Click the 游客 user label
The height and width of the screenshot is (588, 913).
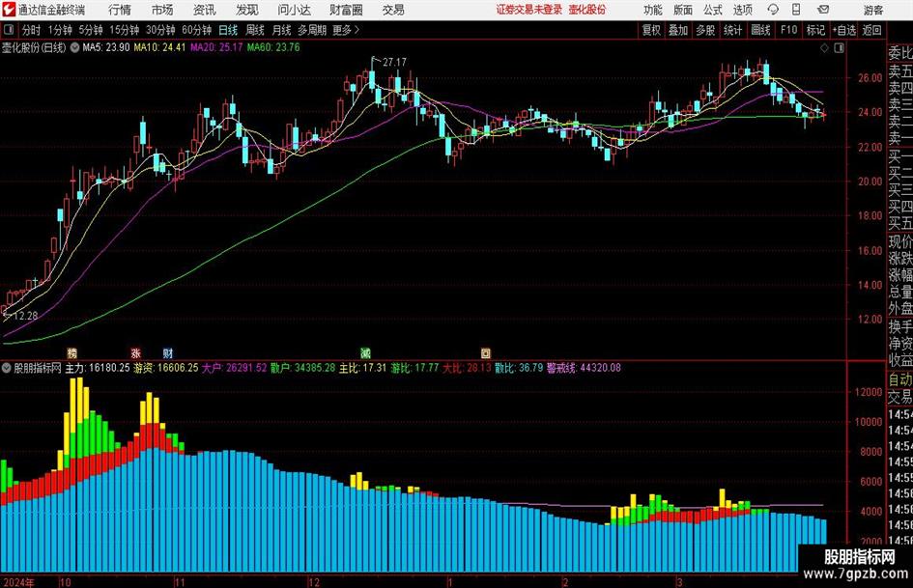(x=873, y=10)
